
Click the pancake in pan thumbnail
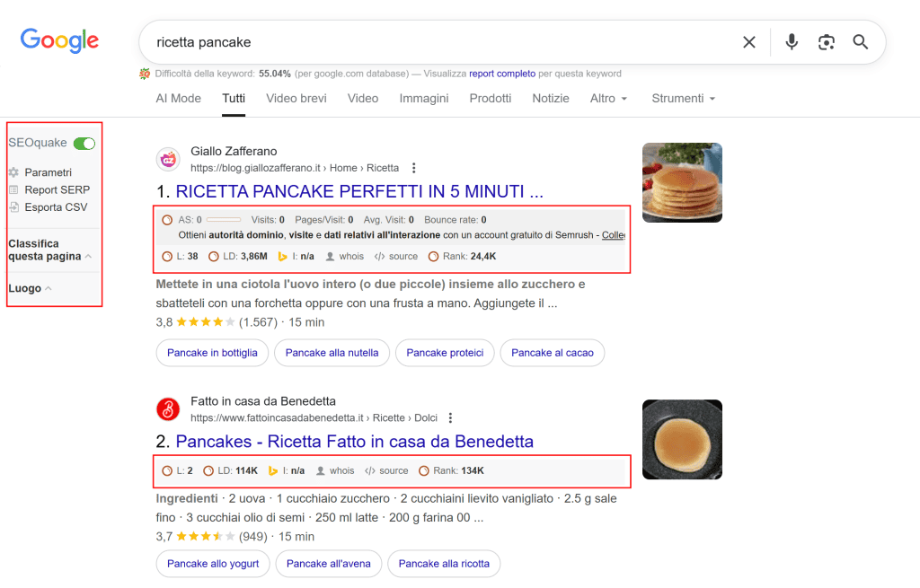tap(682, 440)
